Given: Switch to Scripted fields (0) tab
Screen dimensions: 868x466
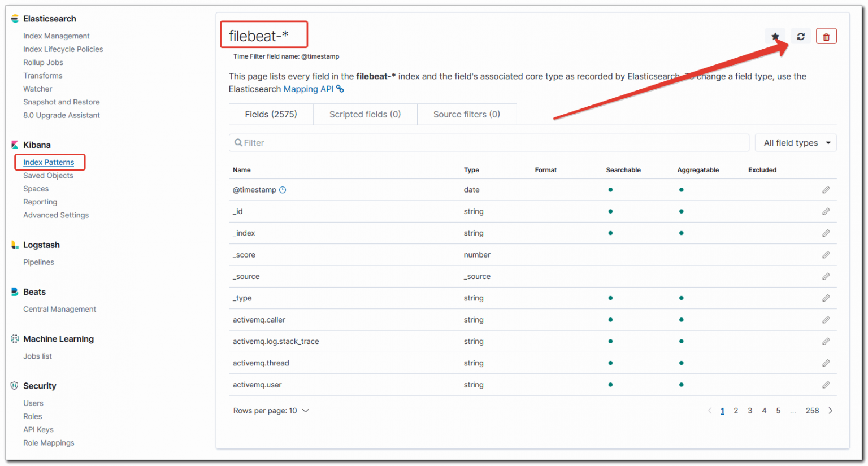Looking at the screenshot, I should click(365, 114).
